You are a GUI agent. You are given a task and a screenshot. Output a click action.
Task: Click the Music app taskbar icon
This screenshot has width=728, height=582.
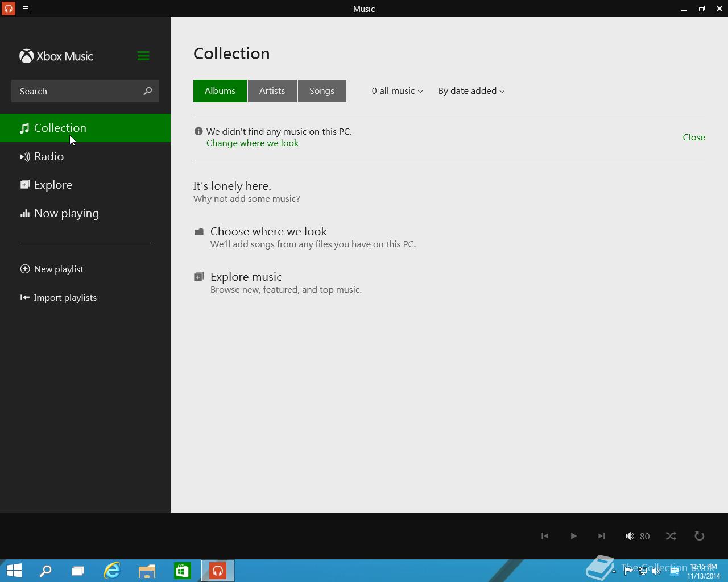[x=218, y=571]
